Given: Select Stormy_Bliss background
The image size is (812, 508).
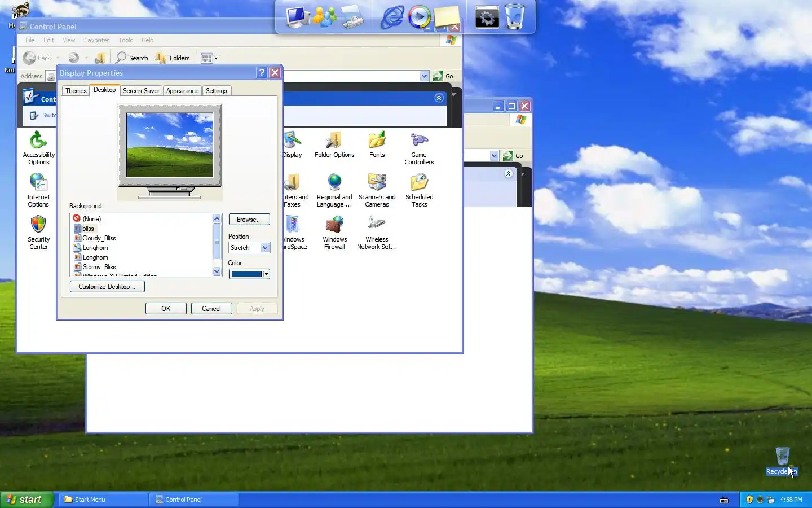Looking at the screenshot, I should click(x=94, y=267).
